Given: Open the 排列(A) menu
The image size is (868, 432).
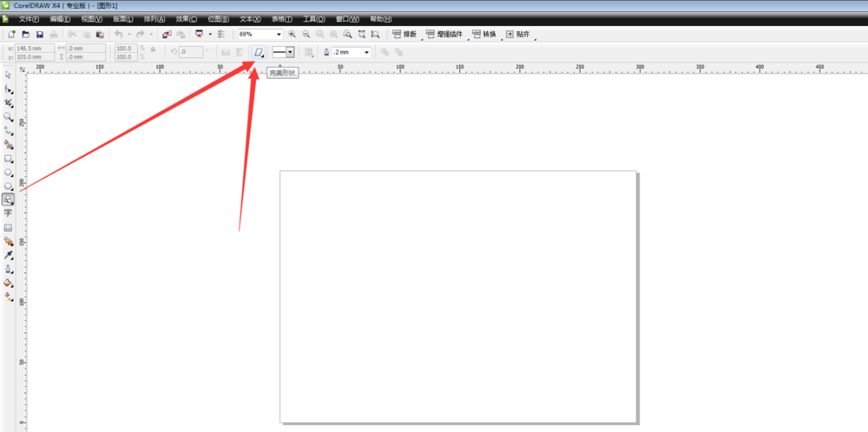Looking at the screenshot, I should (x=155, y=19).
